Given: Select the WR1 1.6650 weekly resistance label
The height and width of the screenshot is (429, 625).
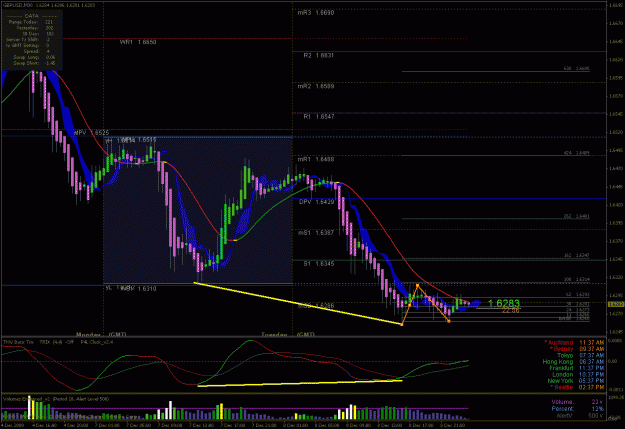Looking at the screenshot, I should click(138, 42).
